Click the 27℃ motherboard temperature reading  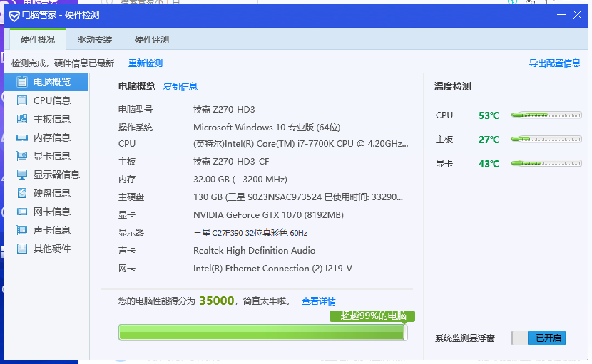(489, 140)
